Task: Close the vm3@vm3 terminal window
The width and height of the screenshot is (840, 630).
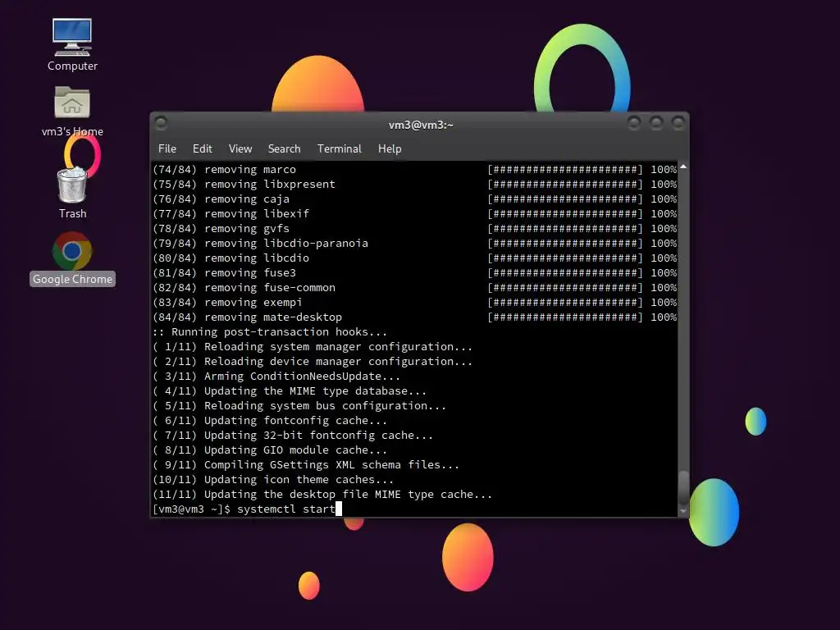Action: point(678,123)
